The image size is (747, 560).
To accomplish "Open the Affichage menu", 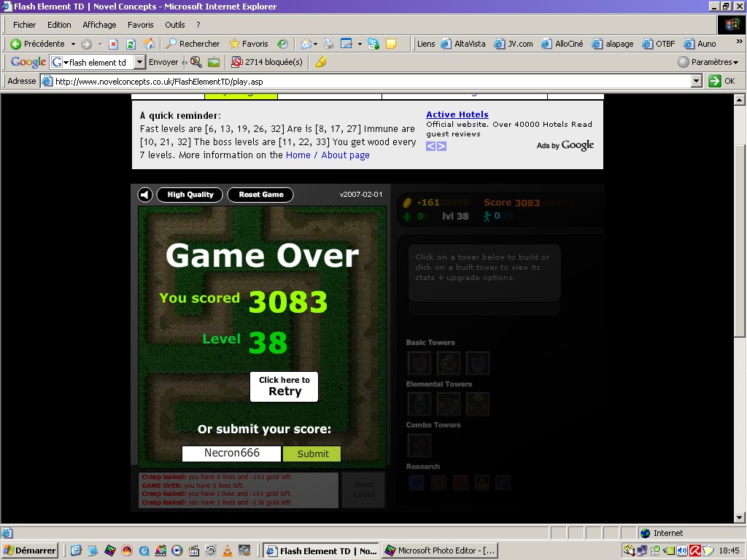I will [x=99, y=25].
